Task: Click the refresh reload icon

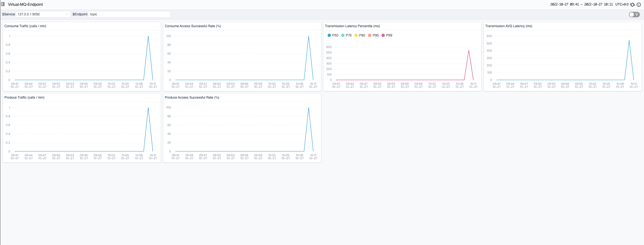Action: [x=632, y=5]
